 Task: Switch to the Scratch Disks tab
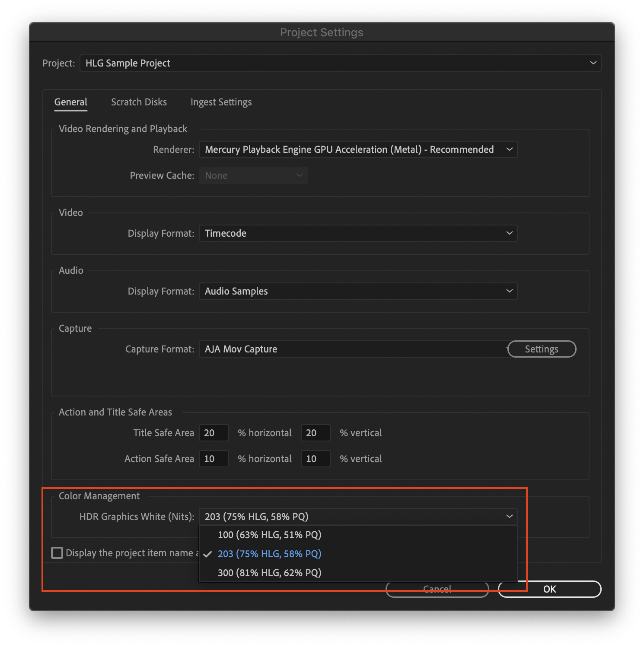click(x=139, y=102)
